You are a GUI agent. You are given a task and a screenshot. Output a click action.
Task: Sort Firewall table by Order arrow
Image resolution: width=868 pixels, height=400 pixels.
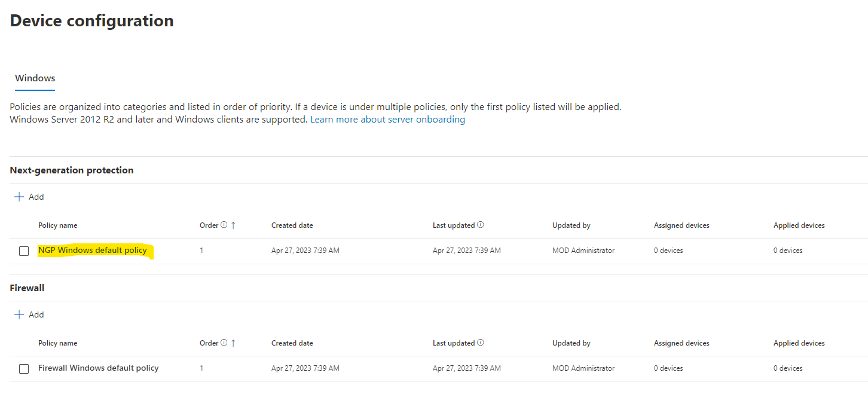tap(233, 343)
